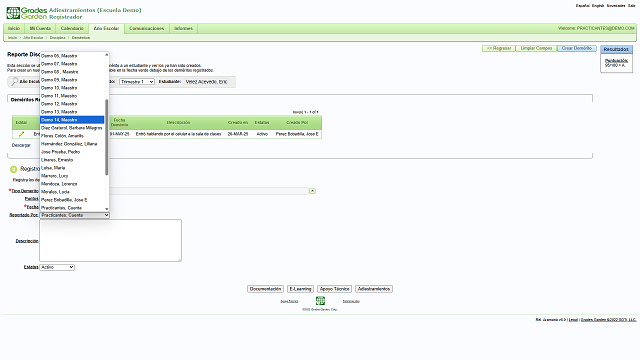Open the Calendario tab
The width and height of the screenshot is (640, 360).
[x=72, y=28]
